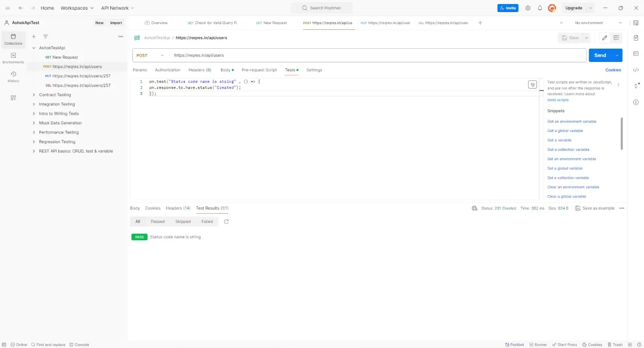Click the Invite button

coord(508,8)
